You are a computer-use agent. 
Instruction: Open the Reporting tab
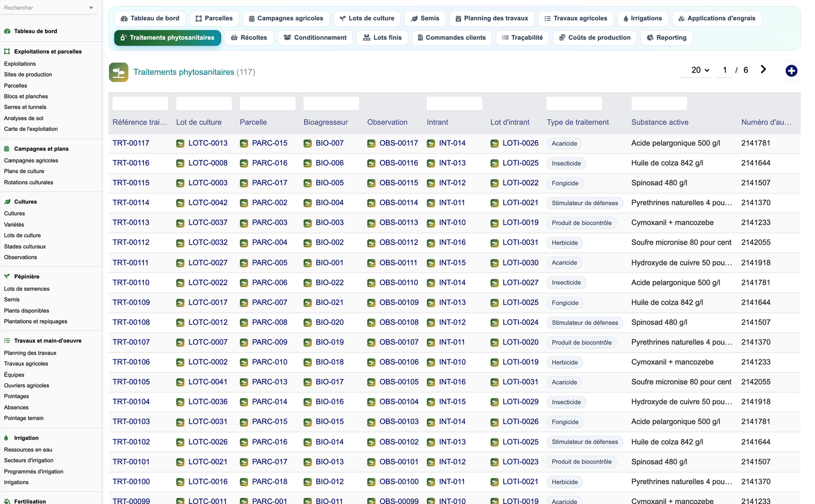coord(666,38)
